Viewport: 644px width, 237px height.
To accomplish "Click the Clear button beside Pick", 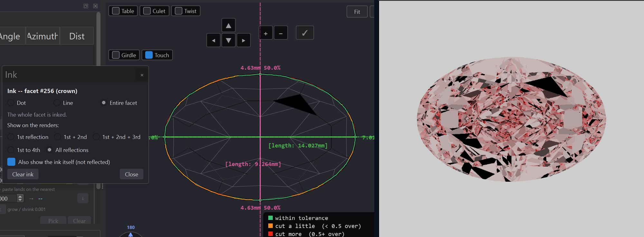I will 79,221.
